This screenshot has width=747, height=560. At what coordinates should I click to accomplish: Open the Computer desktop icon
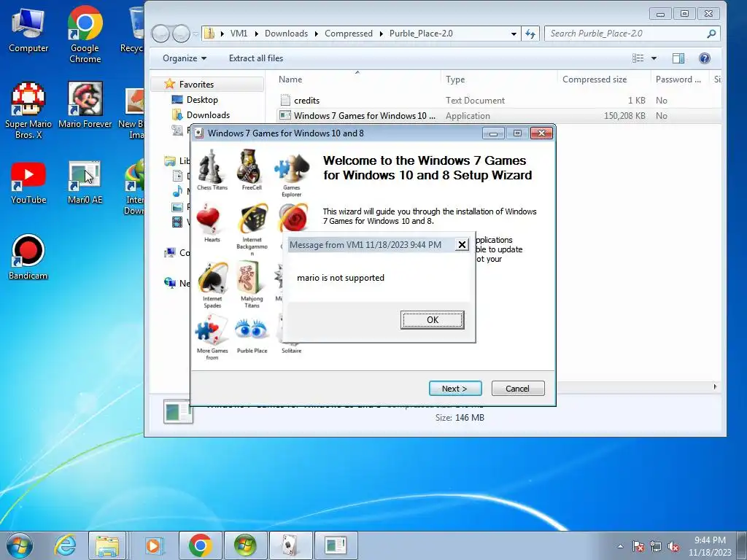point(28,29)
